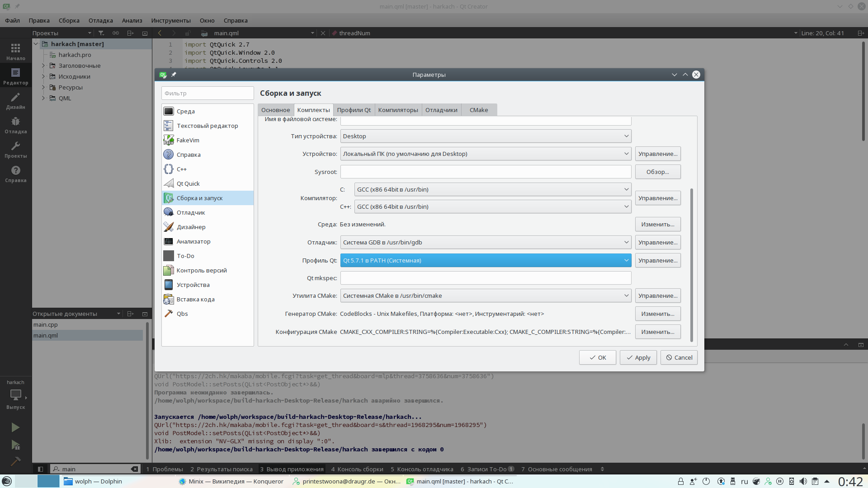Click the kit settings vertical scrollbar

(x=692, y=265)
